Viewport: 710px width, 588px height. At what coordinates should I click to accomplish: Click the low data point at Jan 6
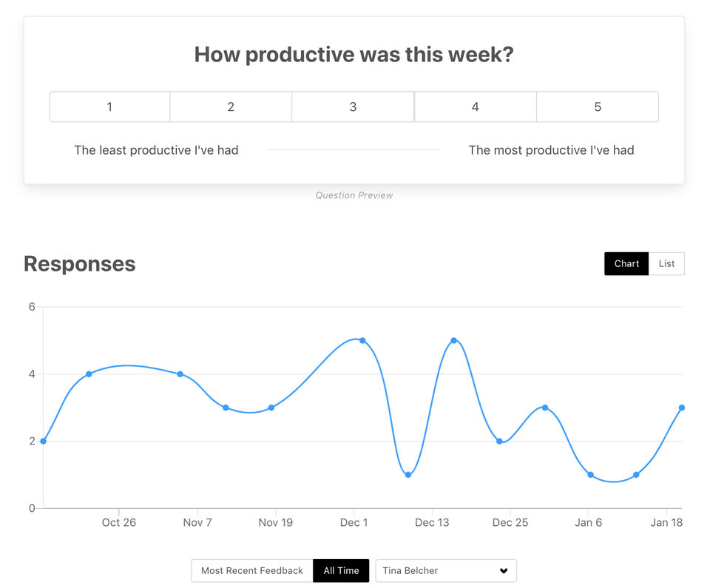[590, 475]
